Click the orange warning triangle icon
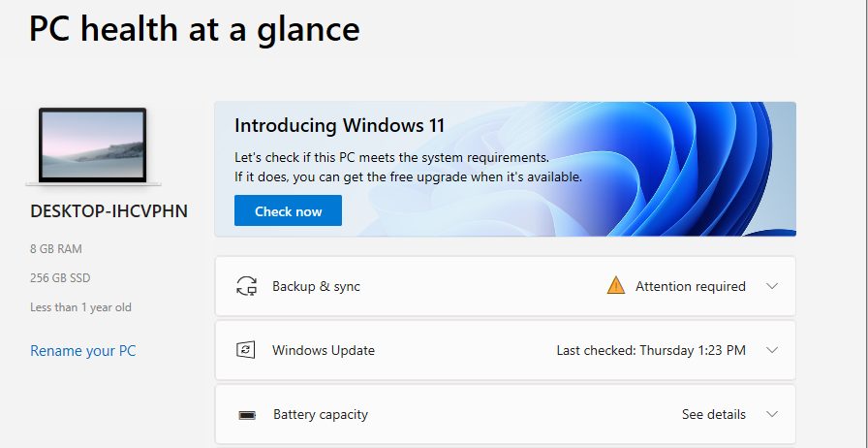 tap(615, 285)
